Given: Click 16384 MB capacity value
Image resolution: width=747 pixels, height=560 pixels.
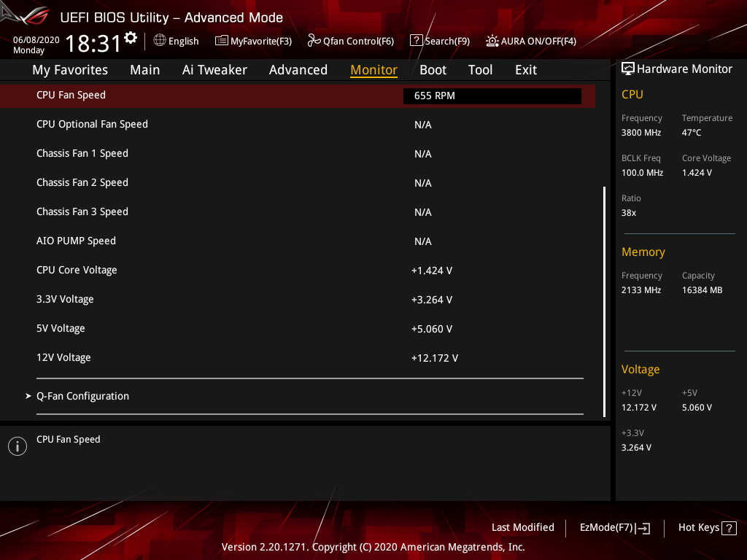Looking at the screenshot, I should pyautogui.click(x=703, y=290).
